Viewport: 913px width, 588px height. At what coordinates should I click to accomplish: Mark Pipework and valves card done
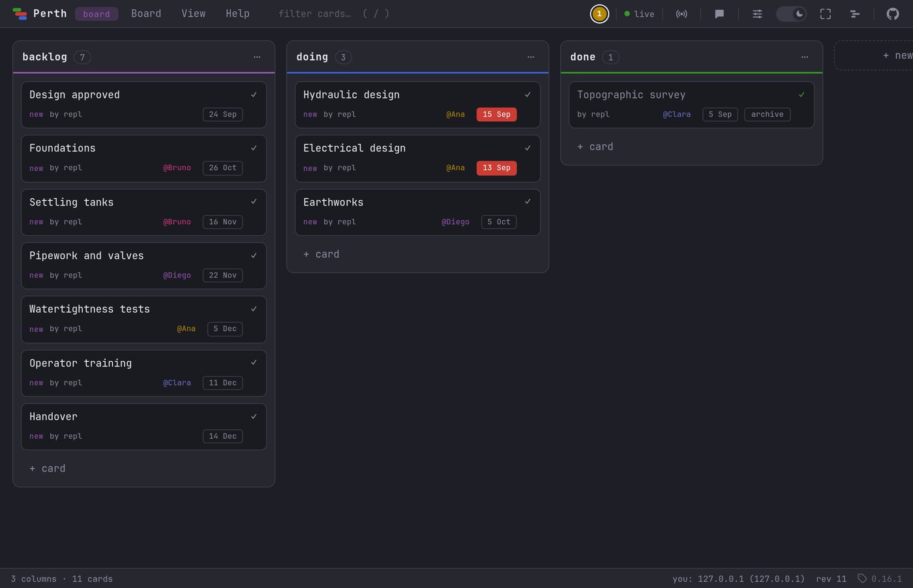coord(254,256)
